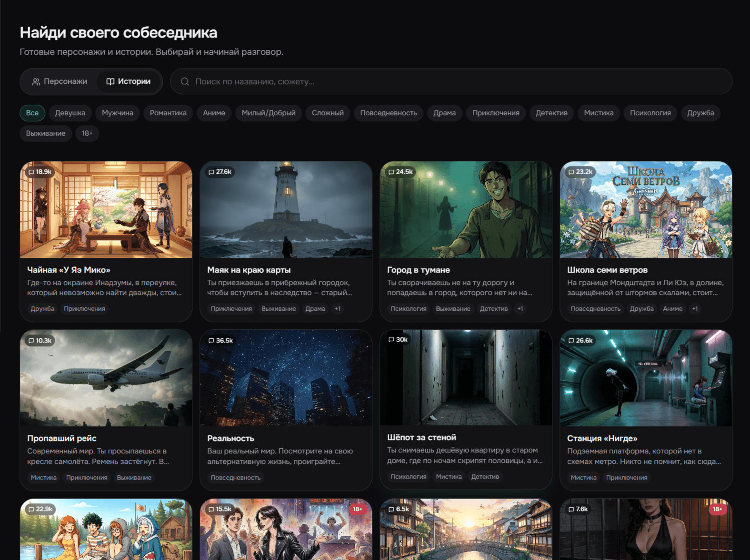750x560 pixels.
Task: Click the 24.5k chat count badge
Action: pyautogui.click(x=400, y=172)
